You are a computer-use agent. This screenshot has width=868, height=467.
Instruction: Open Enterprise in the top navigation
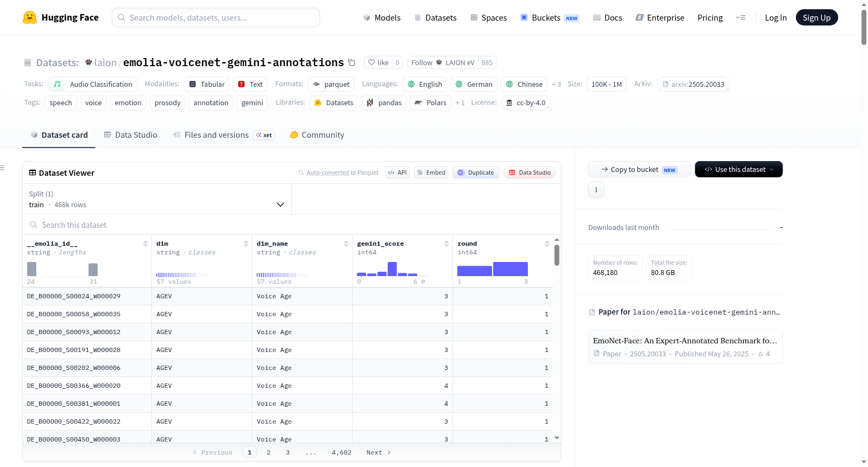(660, 17)
